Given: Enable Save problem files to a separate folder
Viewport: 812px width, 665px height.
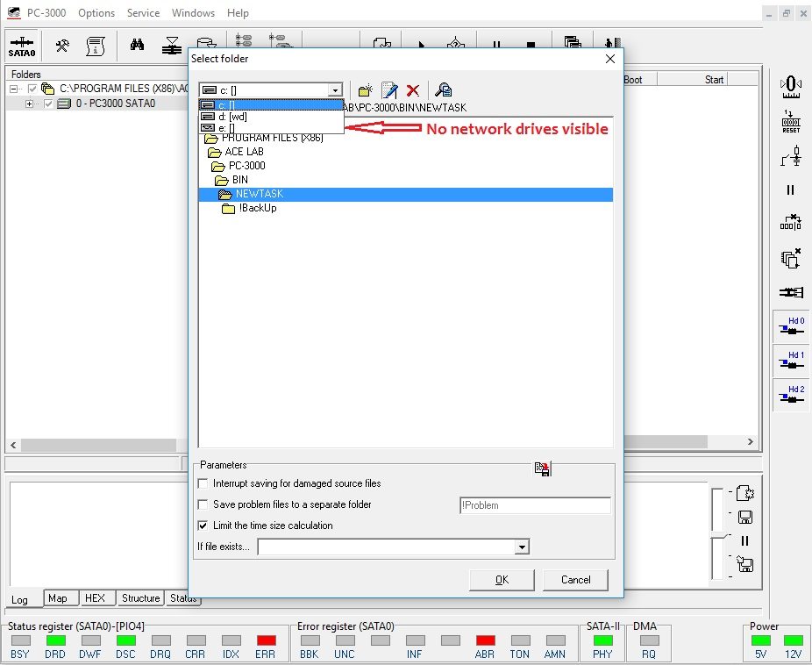Looking at the screenshot, I should coord(203,504).
